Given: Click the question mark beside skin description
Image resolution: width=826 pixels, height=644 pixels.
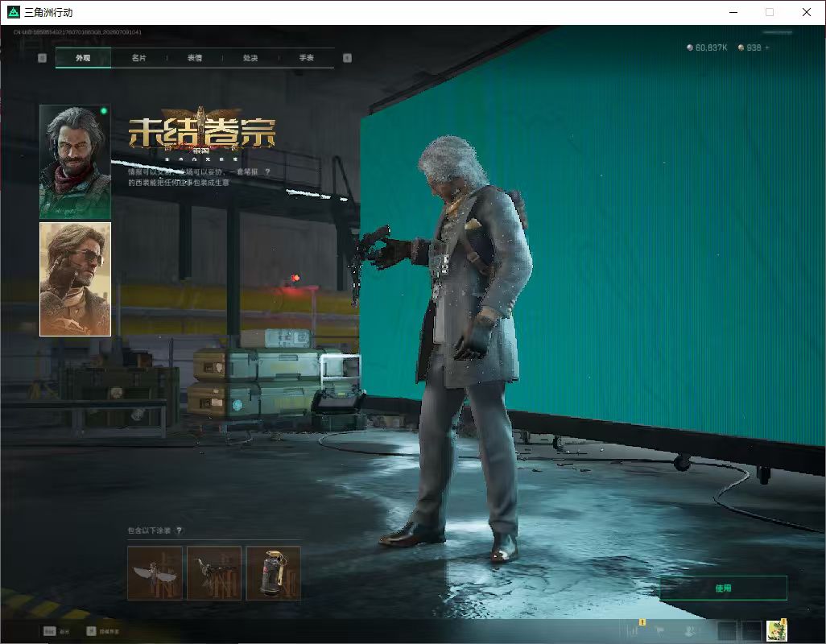Looking at the screenshot, I should point(267,171).
